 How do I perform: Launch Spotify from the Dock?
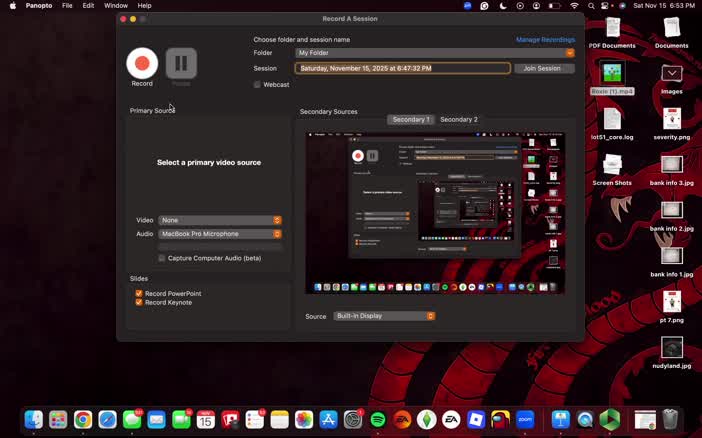pyautogui.click(x=378, y=420)
